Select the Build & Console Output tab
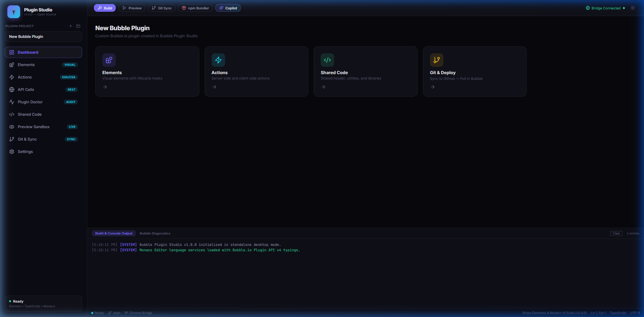644x317 pixels. (114, 233)
